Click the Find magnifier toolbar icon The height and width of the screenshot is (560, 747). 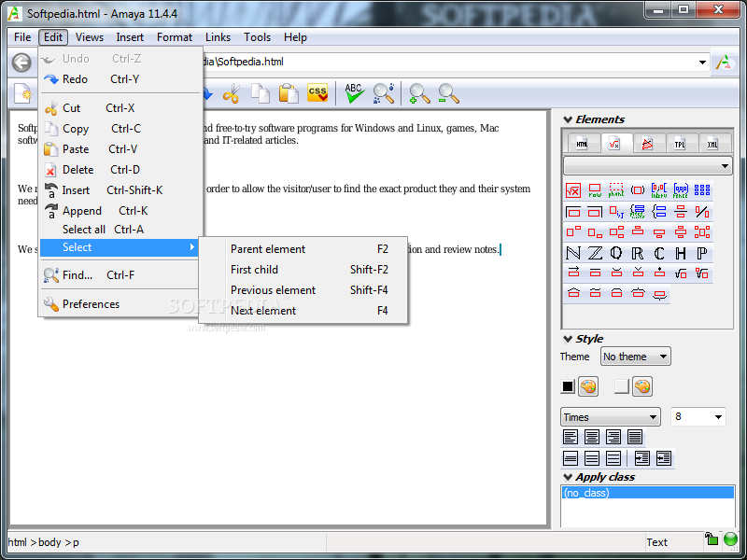(384, 93)
